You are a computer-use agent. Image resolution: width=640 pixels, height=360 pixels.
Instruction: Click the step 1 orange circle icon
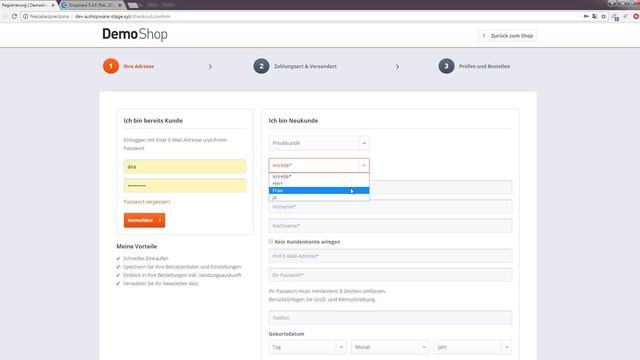(111, 66)
